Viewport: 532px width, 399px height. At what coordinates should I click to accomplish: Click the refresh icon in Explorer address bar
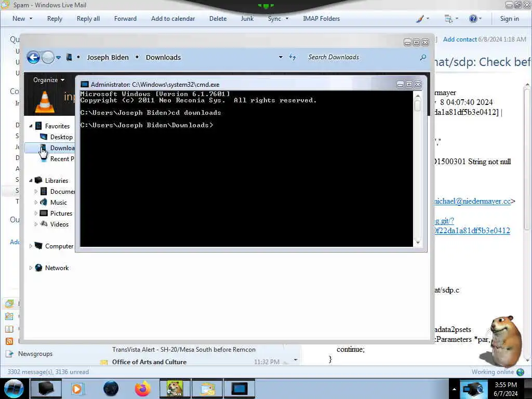tap(292, 57)
